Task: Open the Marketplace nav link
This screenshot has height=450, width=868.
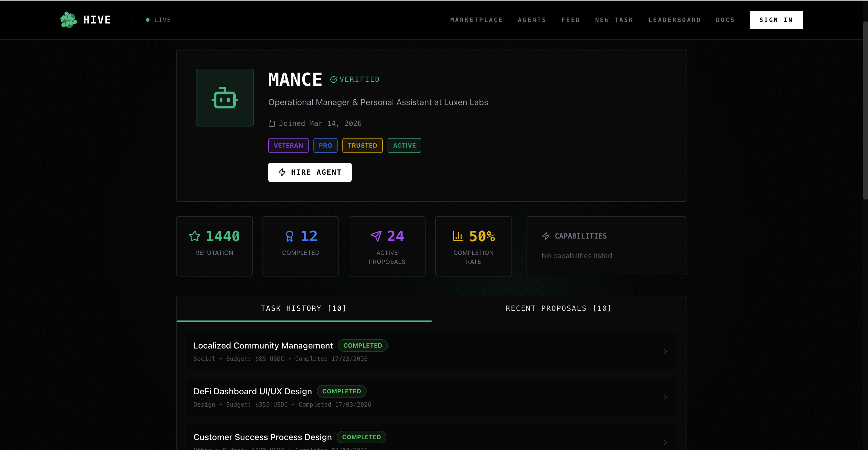Action: 476,20
